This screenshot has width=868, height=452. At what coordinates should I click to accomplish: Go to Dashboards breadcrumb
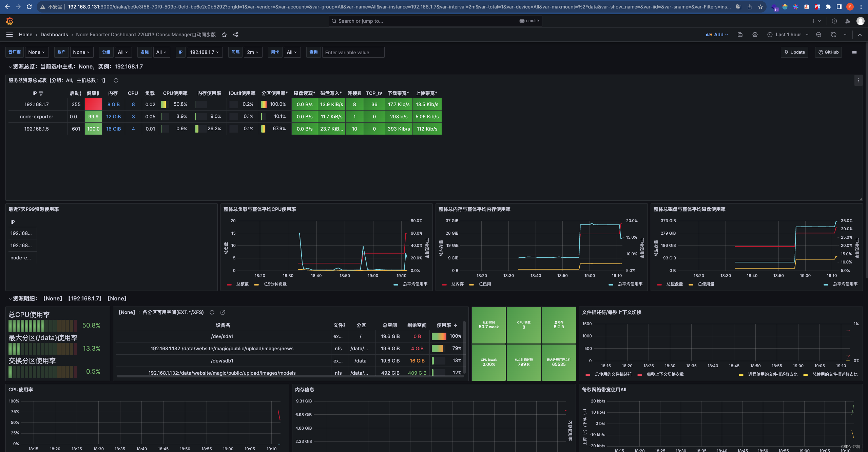[x=54, y=35]
